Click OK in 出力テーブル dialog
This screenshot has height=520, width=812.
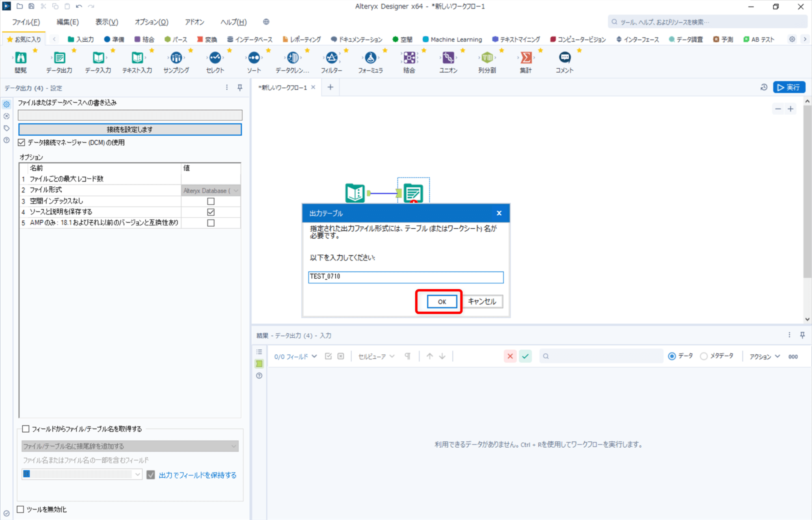(x=442, y=301)
